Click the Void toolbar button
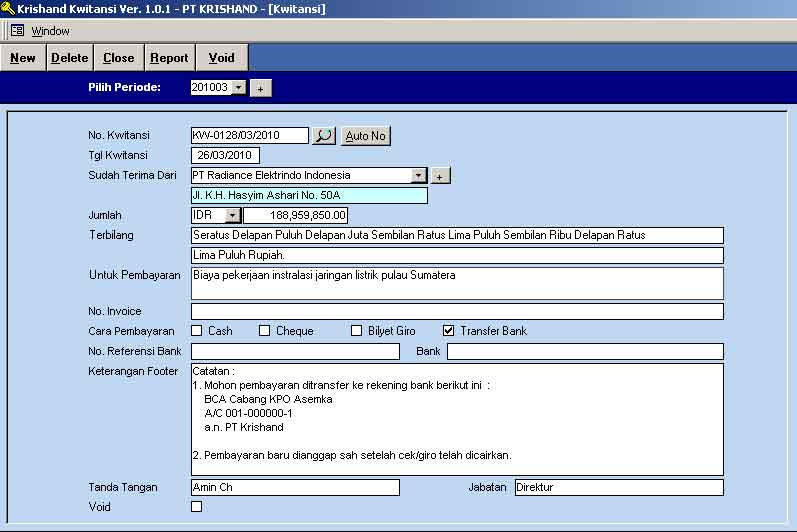 [222, 58]
